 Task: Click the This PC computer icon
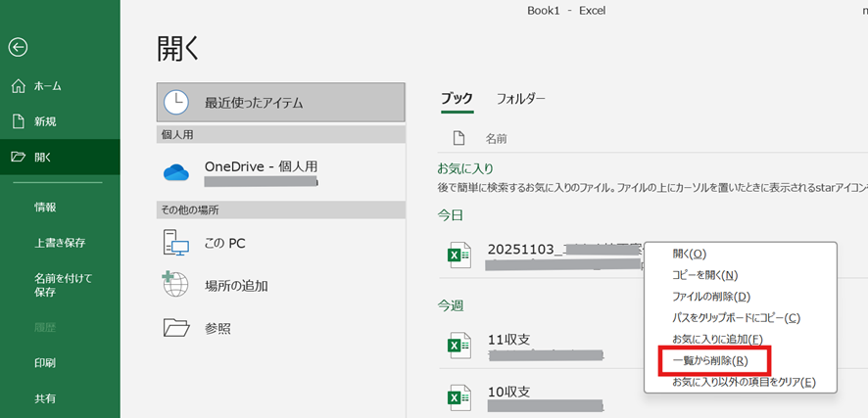click(x=176, y=243)
